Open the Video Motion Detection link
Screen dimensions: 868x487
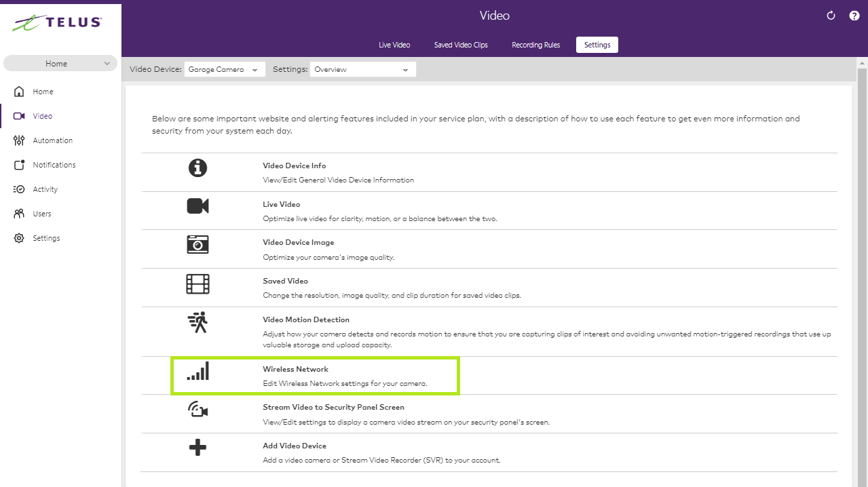click(x=306, y=319)
